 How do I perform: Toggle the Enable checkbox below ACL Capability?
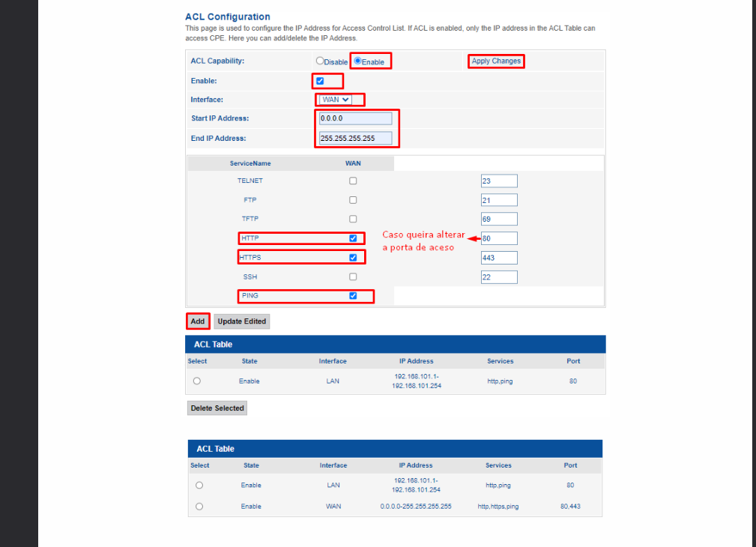click(320, 81)
